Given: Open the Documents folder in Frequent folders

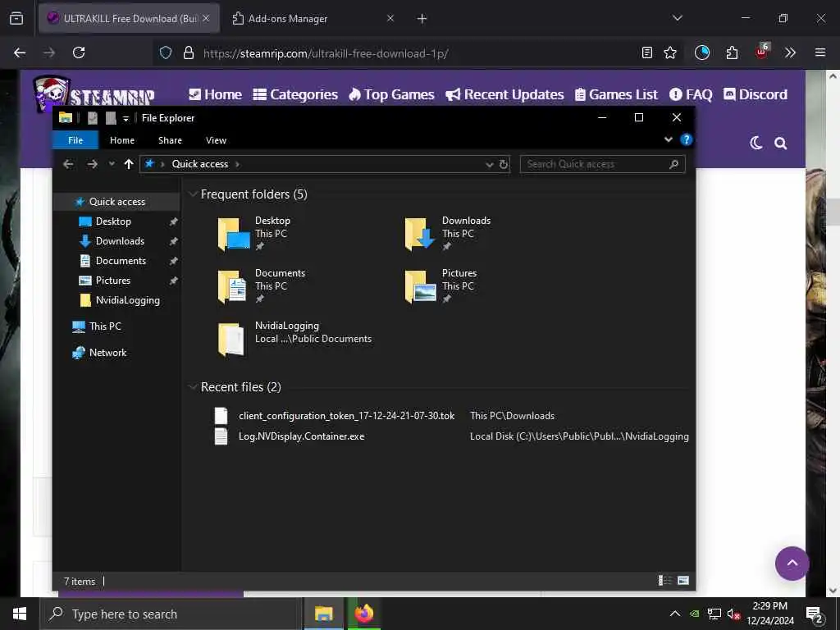Looking at the screenshot, I should pyautogui.click(x=262, y=286).
